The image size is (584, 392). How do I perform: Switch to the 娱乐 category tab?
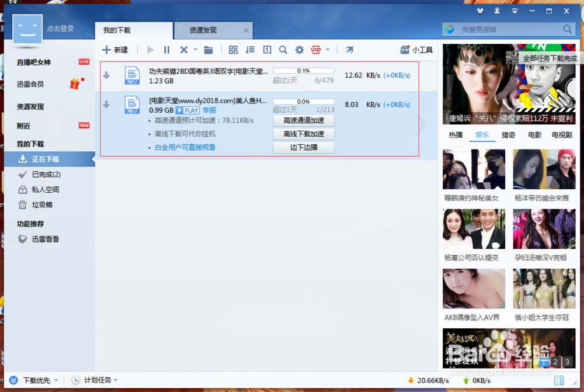point(482,135)
